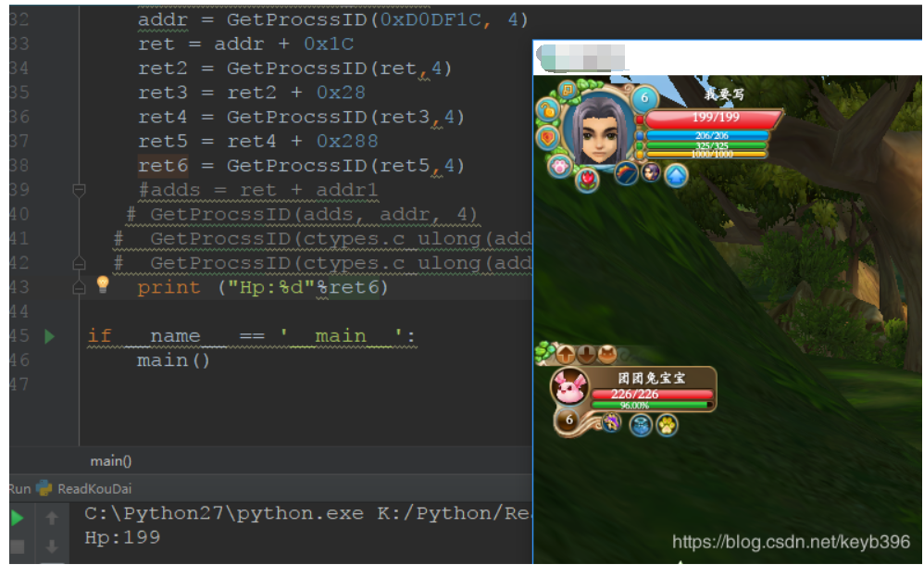Click the 0x1C offset on line 33

pyautogui.click(x=329, y=44)
